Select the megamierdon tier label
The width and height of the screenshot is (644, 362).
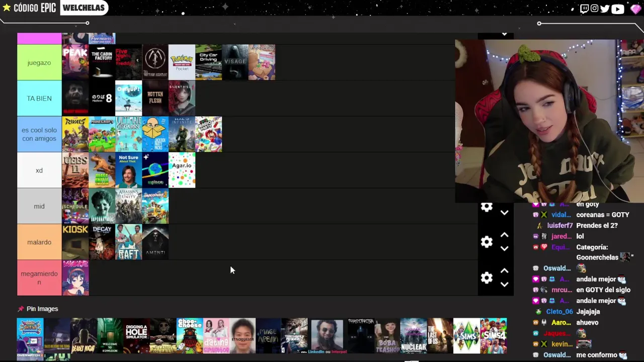click(x=39, y=278)
